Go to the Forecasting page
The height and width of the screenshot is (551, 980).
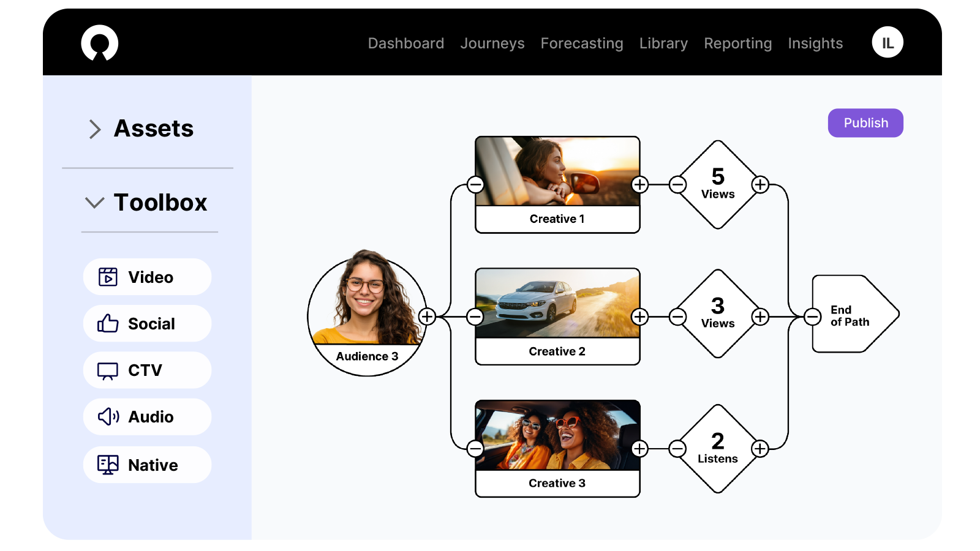pyautogui.click(x=581, y=43)
